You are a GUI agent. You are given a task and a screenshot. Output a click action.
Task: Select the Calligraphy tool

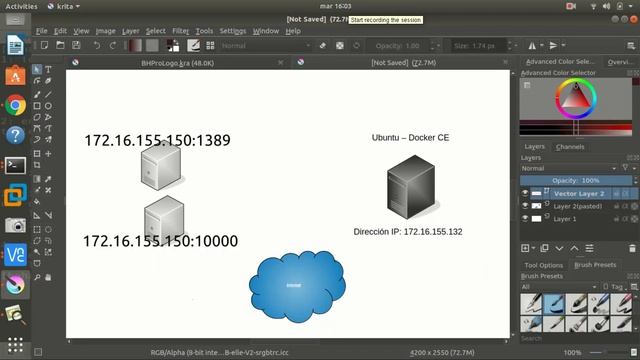48,81
